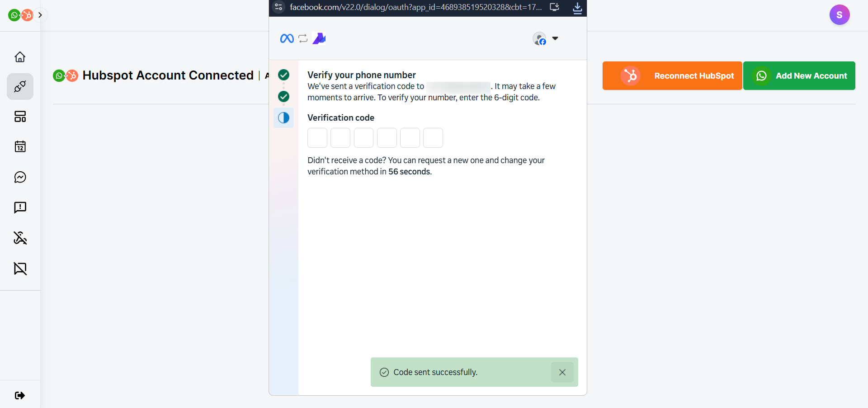
Task: Click the Reconnect HubSpot button
Action: [x=672, y=75]
